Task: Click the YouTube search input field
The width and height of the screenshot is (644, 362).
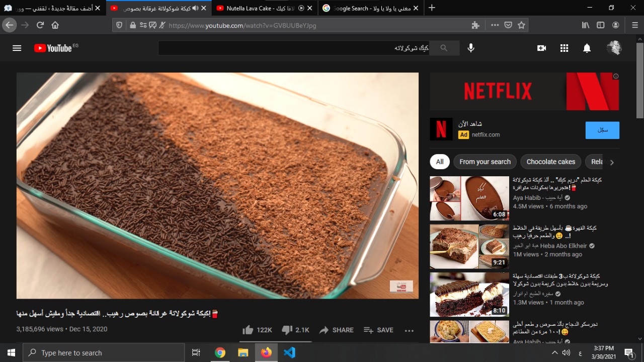Action: click(294, 48)
